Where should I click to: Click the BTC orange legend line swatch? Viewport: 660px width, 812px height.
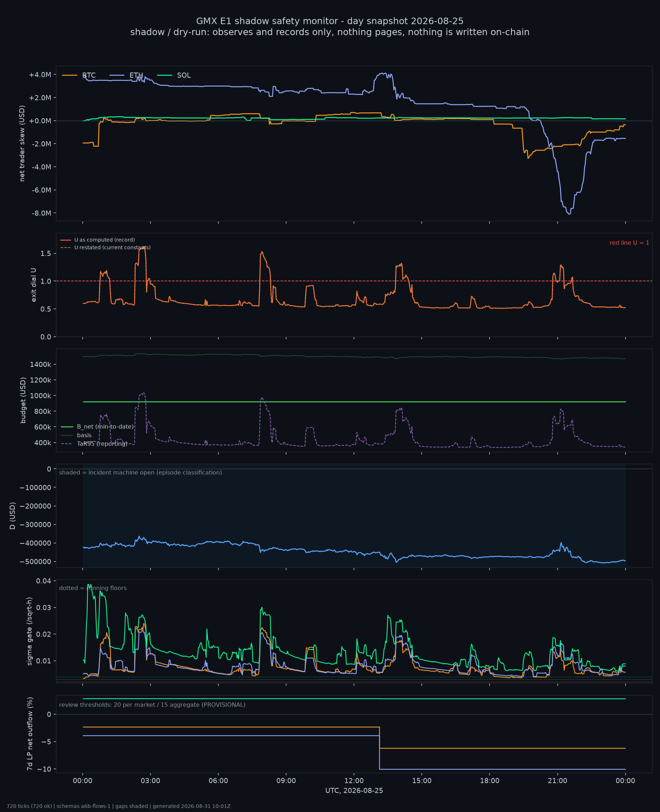(x=70, y=75)
